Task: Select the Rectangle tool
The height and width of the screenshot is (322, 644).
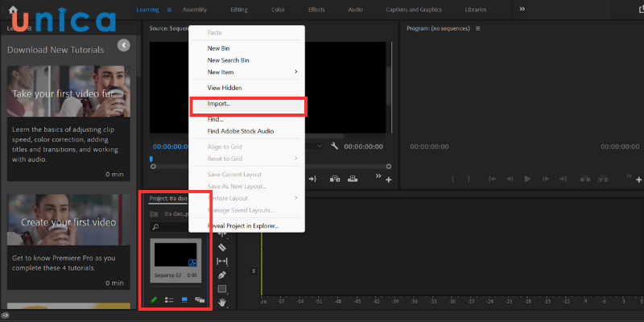Action: tap(222, 289)
